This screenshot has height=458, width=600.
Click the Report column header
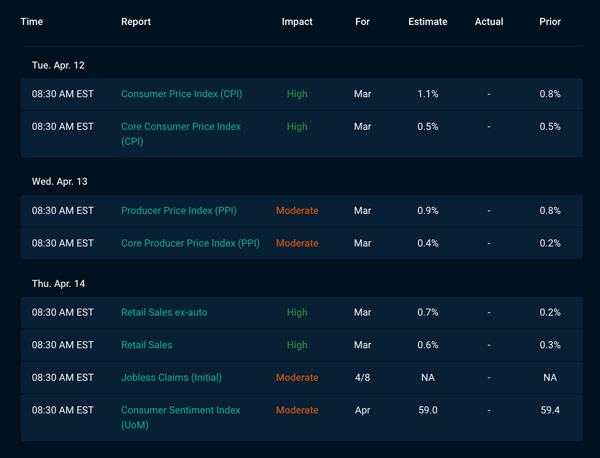(136, 22)
